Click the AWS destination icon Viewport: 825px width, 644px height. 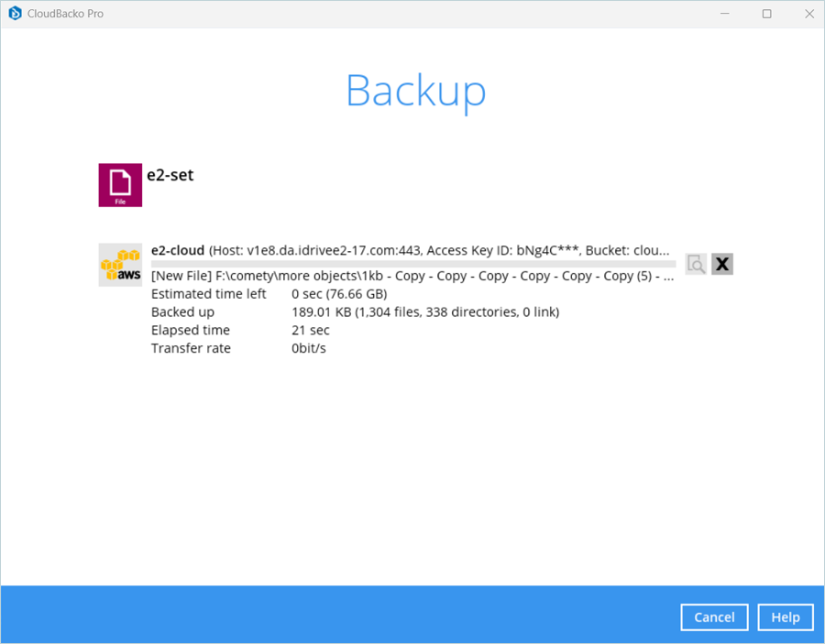[120, 265]
